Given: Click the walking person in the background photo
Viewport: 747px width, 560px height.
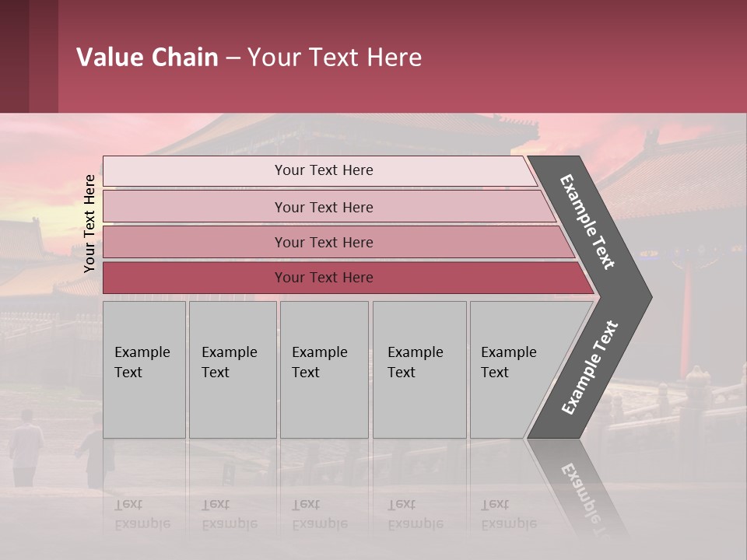Looking at the screenshot, I should click(26, 447).
